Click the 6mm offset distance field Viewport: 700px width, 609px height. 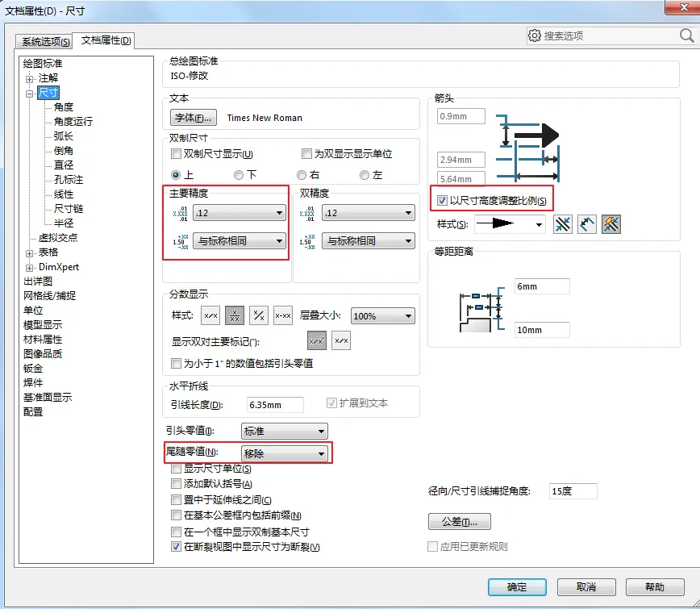pyautogui.click(x=542, y=286)
